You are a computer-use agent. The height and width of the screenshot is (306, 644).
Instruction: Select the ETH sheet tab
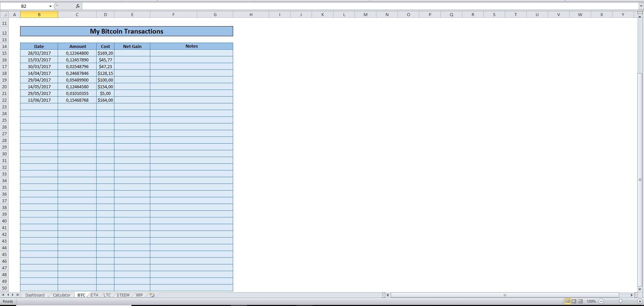94,295
